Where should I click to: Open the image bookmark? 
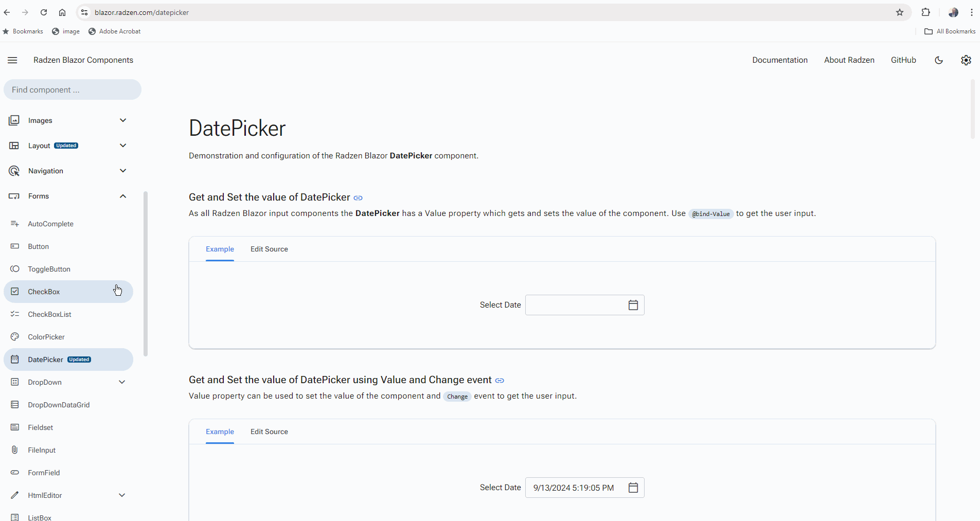pyautogui.click(x=66, y=31)
